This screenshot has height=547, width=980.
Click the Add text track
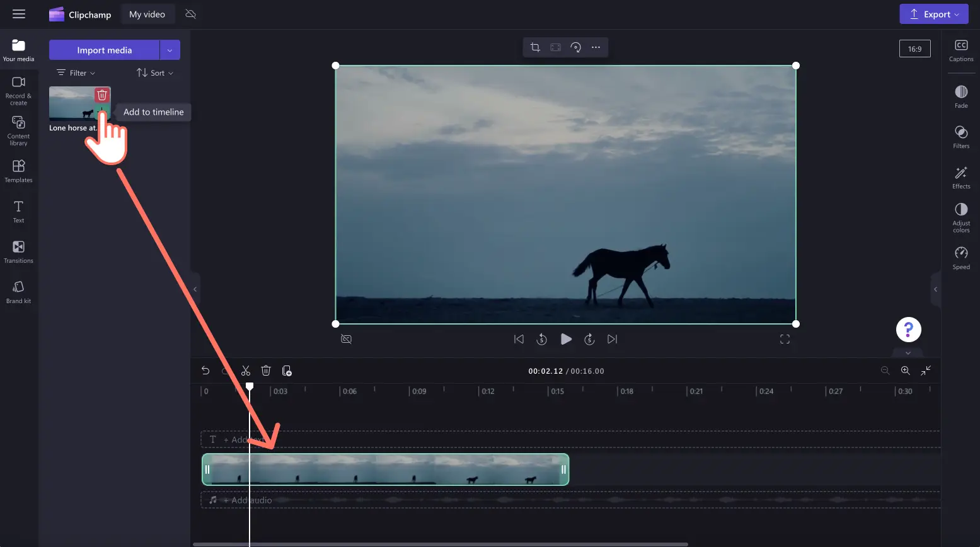(x=570, y=439)
